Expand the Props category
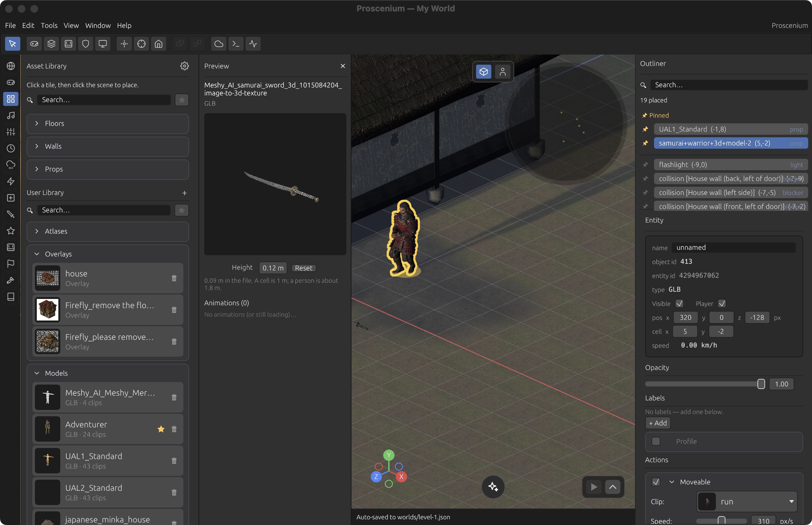Image resolution: width=812 pixels, height=525 pixels. pyautogui.click(x=108, y=169)
